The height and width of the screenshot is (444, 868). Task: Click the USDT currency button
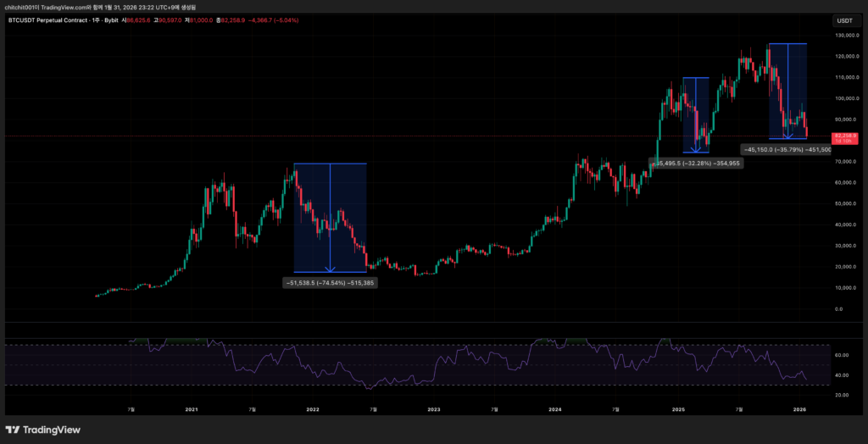(844, 19)
